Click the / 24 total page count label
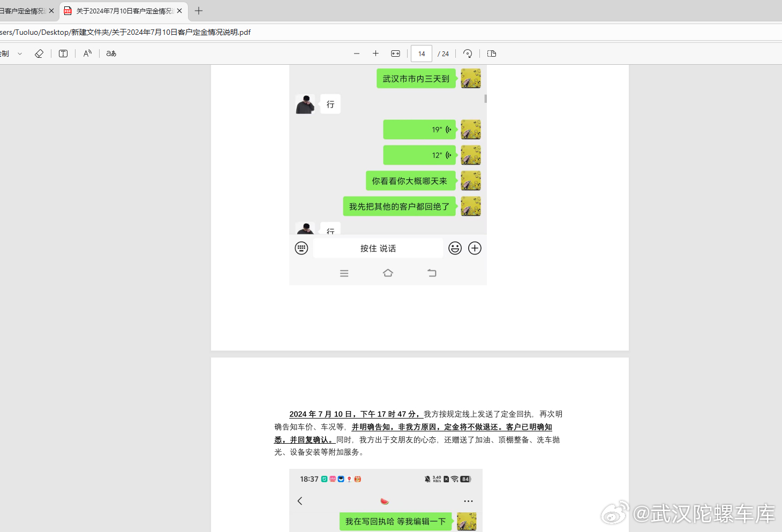Image resolution: width=782 pixels, height=532 pixels. pos(443,53)
